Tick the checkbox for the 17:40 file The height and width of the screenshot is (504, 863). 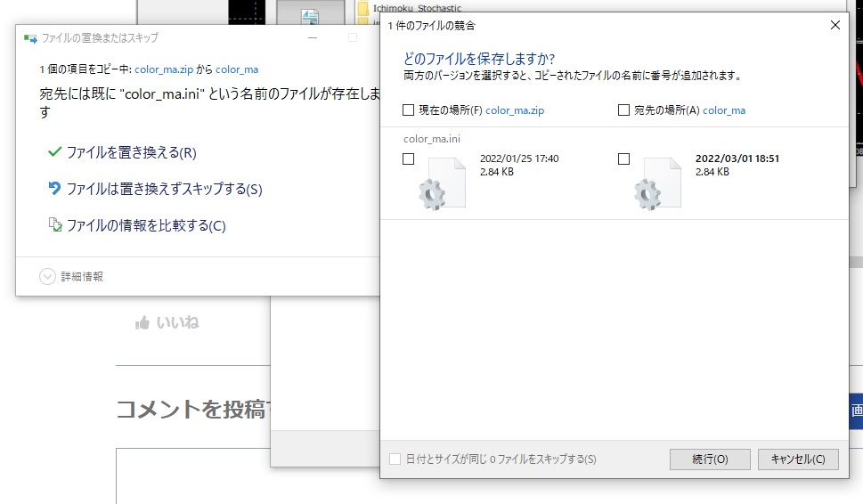[409, 159]
